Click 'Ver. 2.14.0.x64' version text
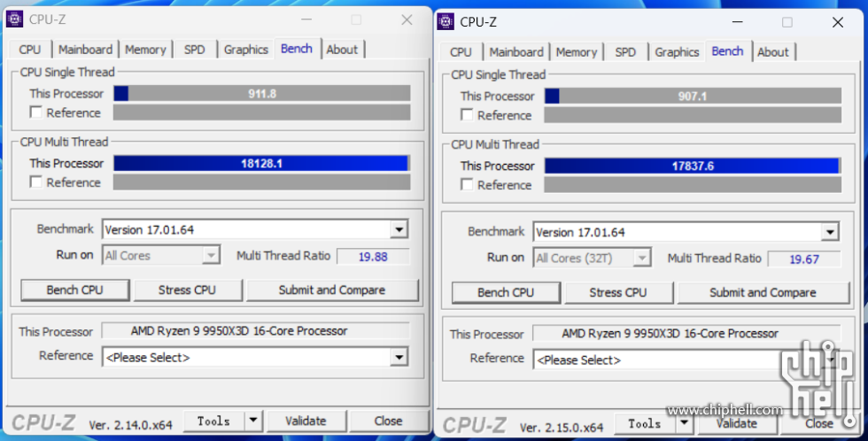 click(x=131, y=425)
